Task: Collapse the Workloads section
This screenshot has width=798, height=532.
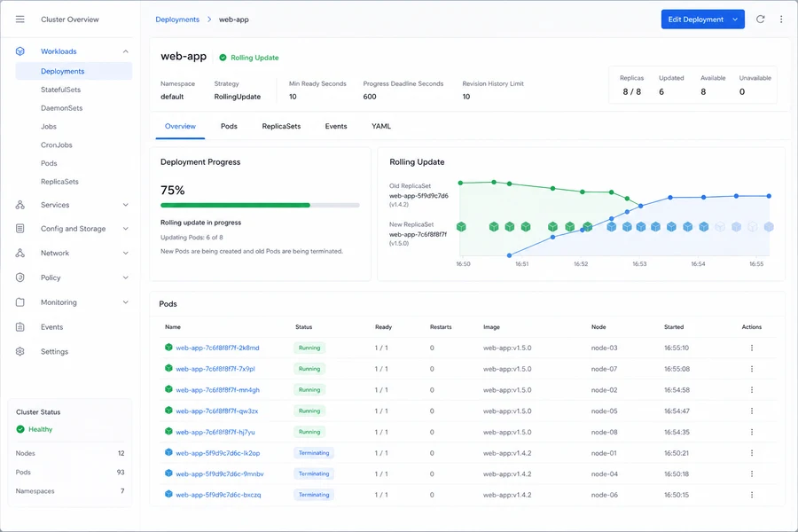Action: (x=125, y=51)
